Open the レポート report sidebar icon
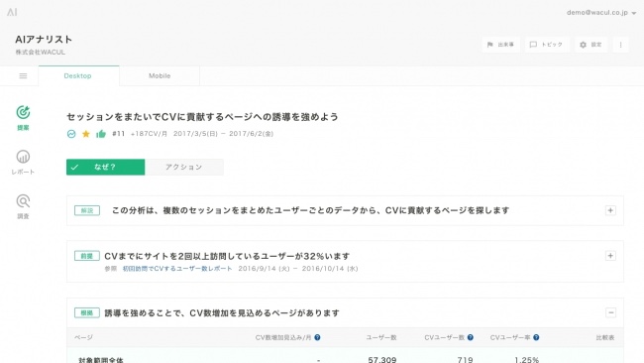Viewport: 644px width, 363px height. tap(23, 163)
